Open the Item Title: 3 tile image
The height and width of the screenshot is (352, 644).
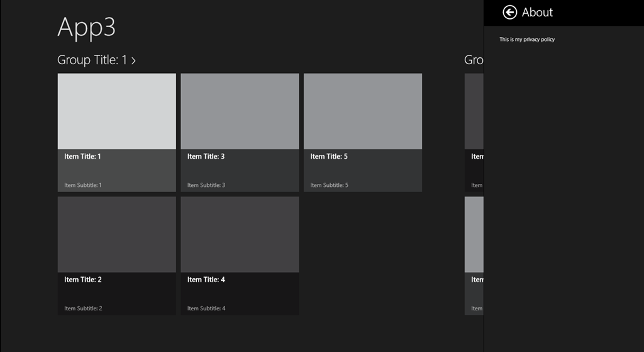click(x=240, y=111)
